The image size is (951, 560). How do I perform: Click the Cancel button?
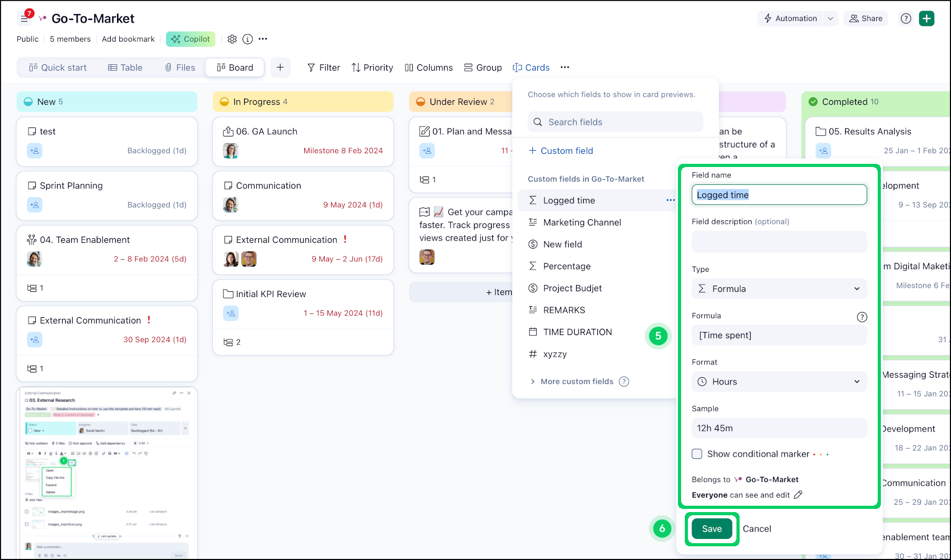(756, 528)
